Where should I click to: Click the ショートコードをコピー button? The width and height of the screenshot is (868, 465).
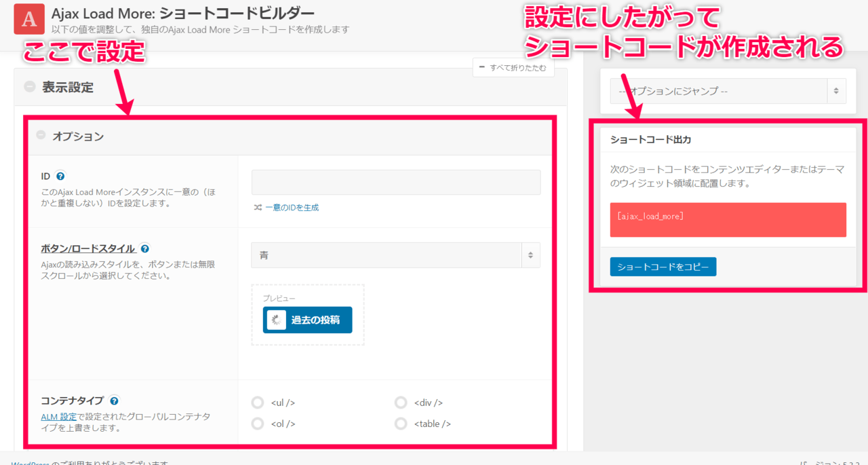point(663,267)
